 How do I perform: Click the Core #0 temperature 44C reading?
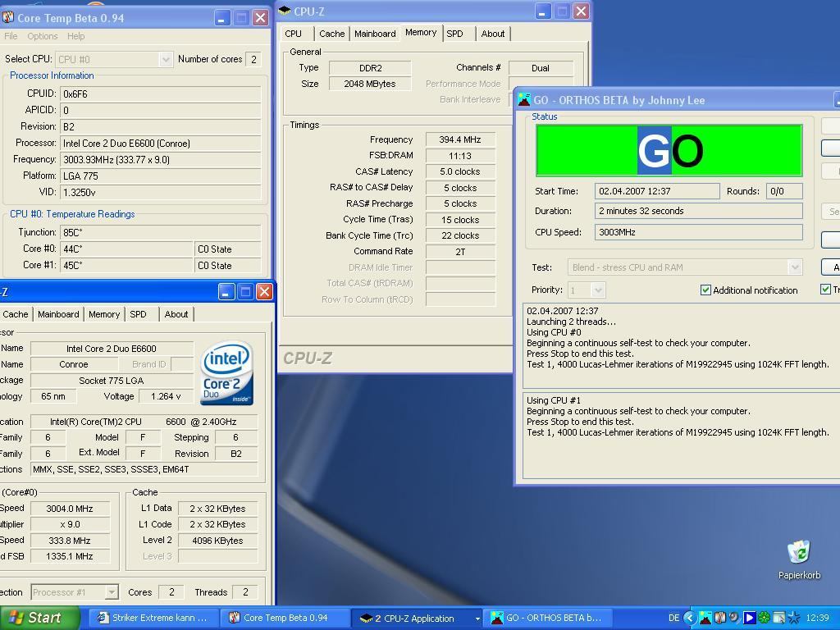pos(126,249)
